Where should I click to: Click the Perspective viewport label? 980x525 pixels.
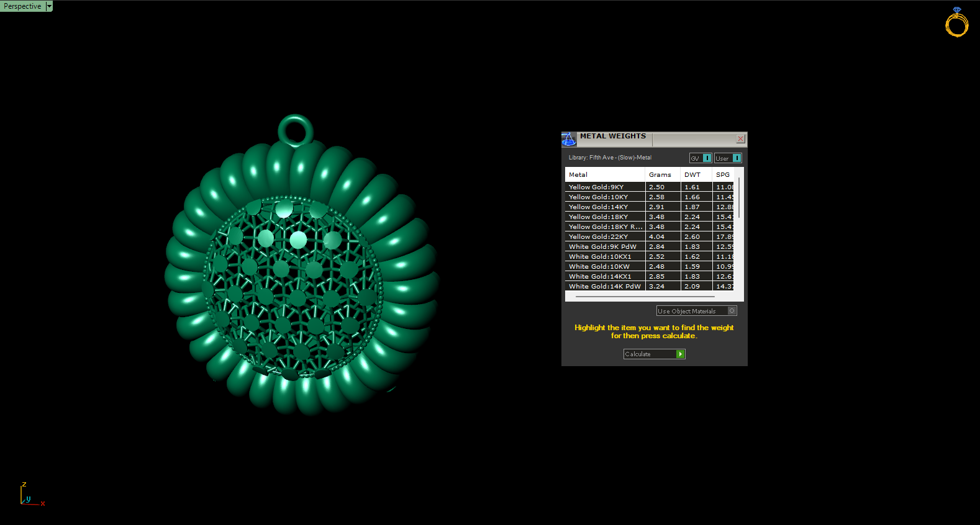(22, 6)
